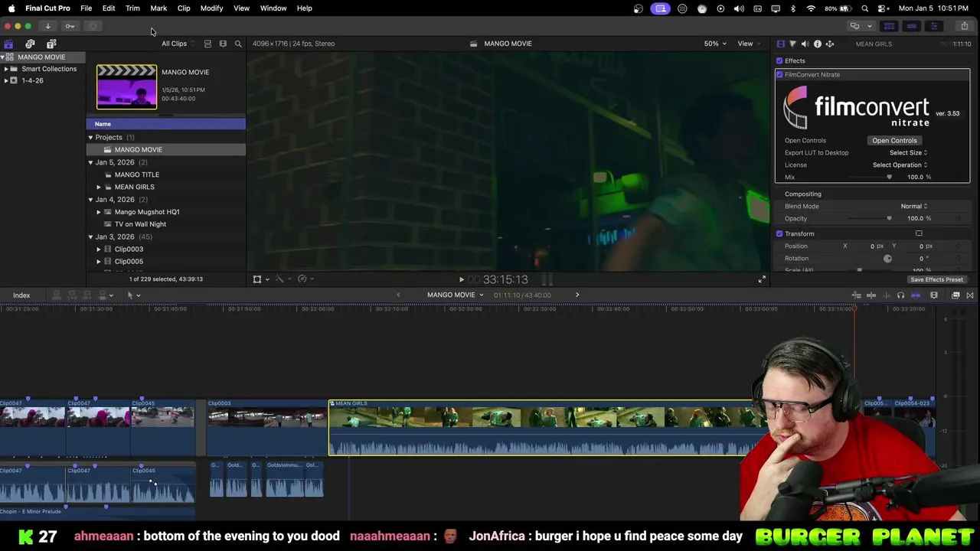
Task: Open the Transitions browser icon
Action: (970, 295)
